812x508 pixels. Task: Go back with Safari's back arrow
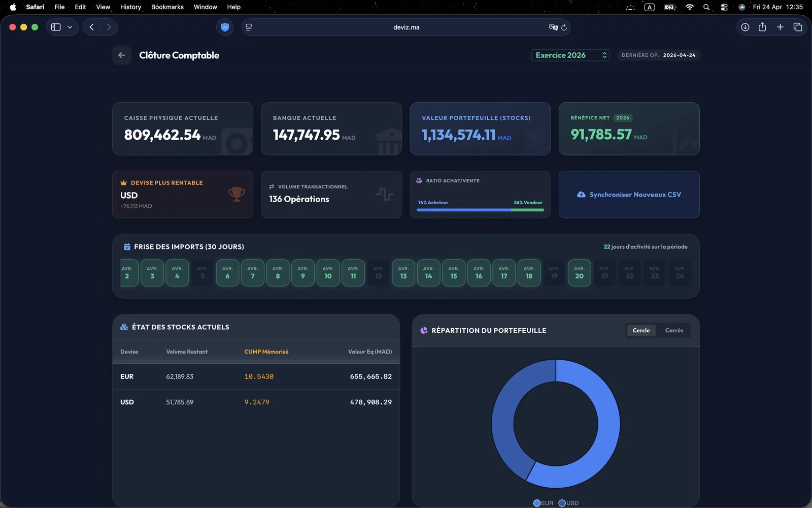tap(92, 27)
